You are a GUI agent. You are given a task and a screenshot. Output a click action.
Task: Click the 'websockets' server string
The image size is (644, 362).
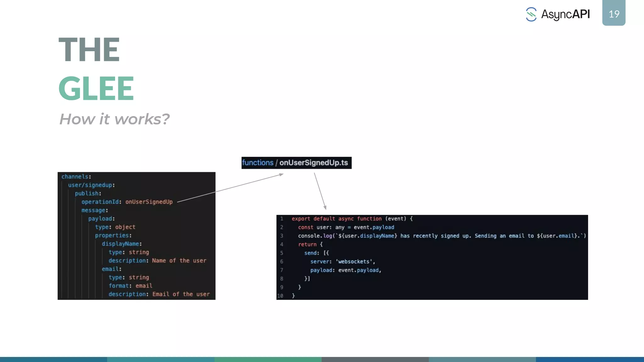click(354, 261)
